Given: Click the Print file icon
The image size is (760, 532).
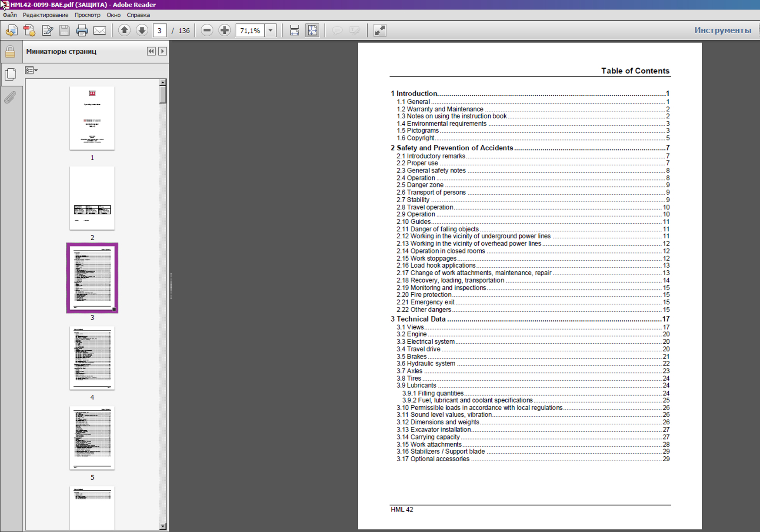Looking at the screenshot, I should (82, 30).
